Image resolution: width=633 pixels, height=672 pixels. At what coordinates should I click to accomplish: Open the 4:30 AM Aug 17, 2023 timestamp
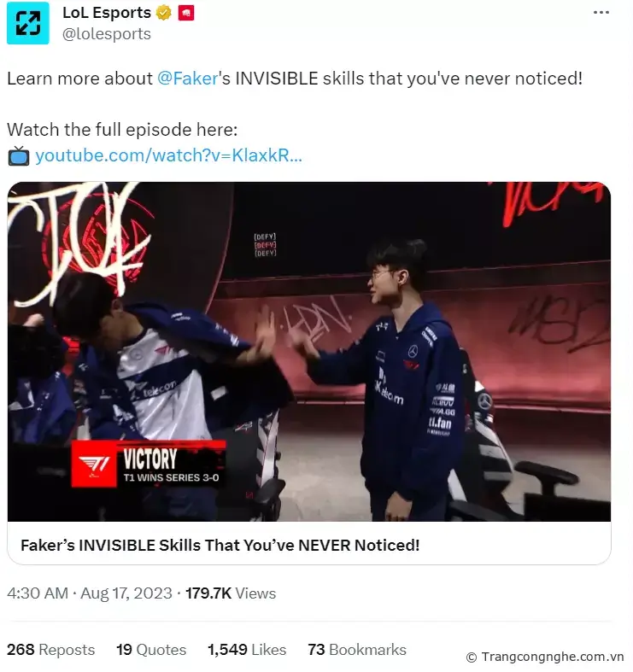(x=90, y=593)
